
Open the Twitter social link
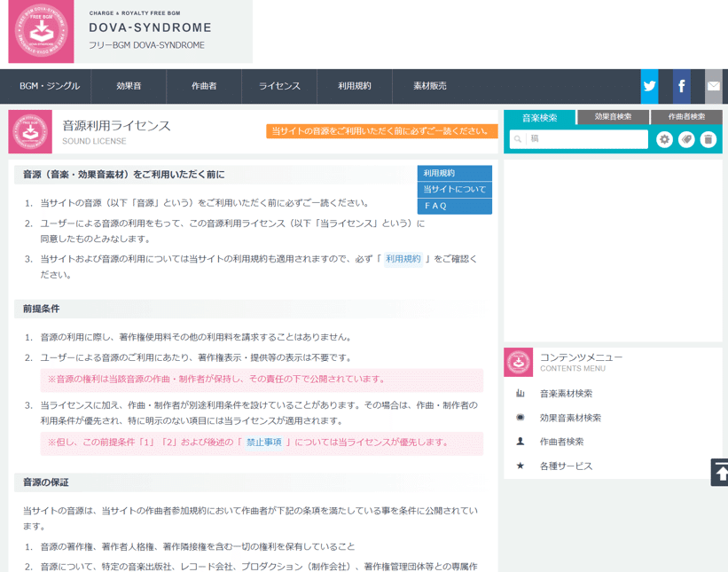(x=649, y=86)
